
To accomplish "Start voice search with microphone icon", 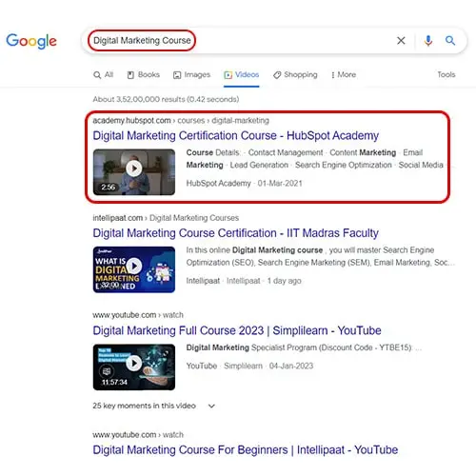I will point(428,41).
